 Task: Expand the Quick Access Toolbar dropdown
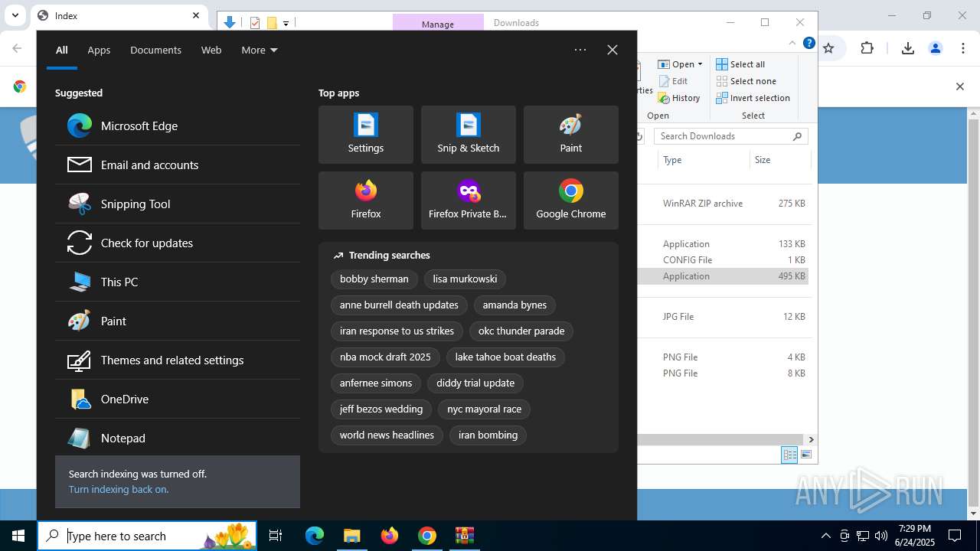tap(286, 23)
